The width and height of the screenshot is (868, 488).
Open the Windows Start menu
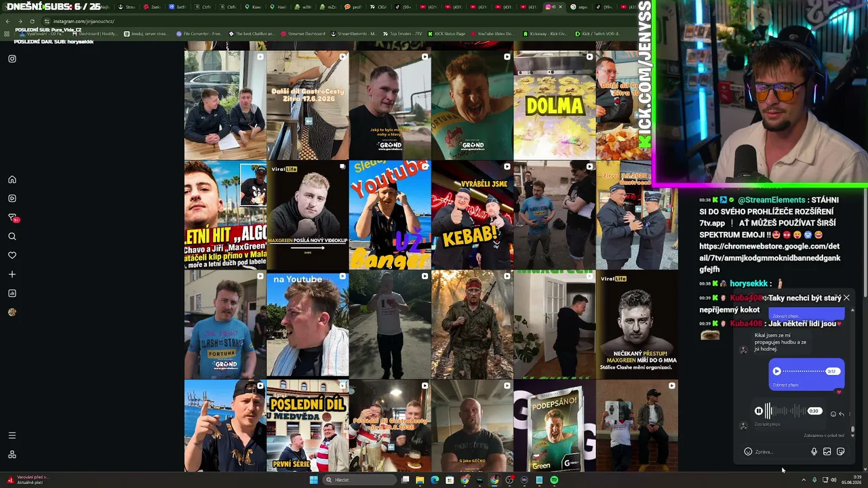tap(313, 480)
